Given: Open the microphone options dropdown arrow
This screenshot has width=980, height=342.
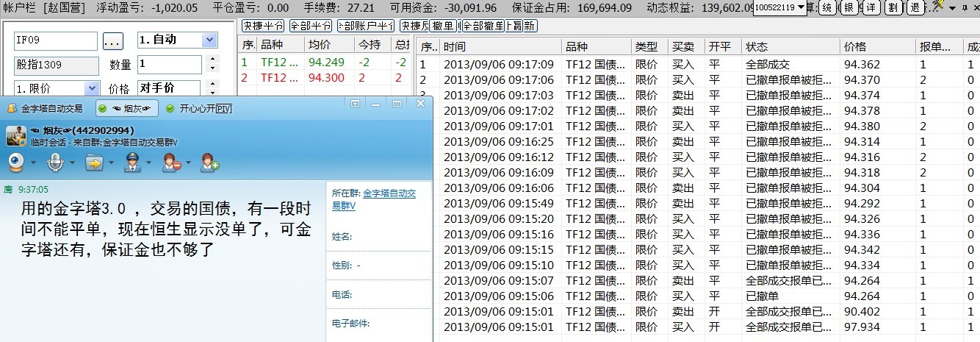Looking at the screenshot, I should point(71,163).
